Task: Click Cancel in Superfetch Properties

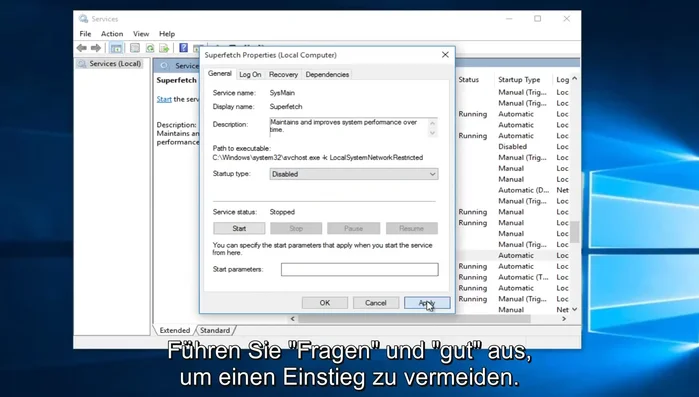Action: [x=376, y=303]
